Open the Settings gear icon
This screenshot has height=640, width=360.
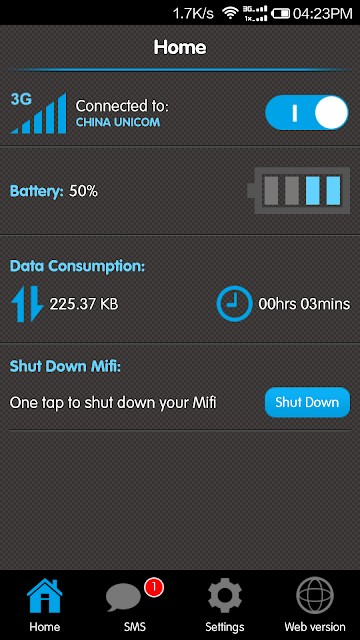225,596
